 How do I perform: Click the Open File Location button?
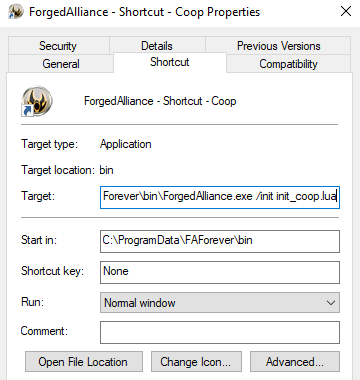[x=84, y=362]
